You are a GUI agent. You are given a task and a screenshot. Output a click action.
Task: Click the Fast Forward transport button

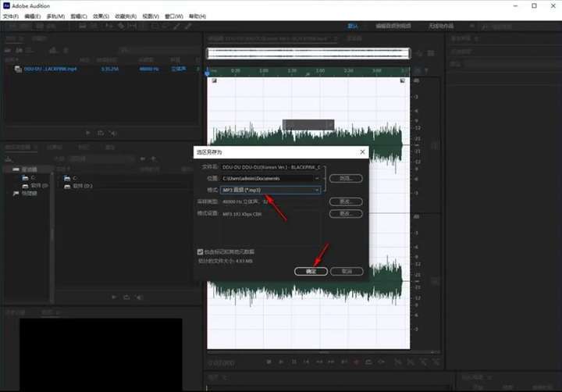[332, 362]
